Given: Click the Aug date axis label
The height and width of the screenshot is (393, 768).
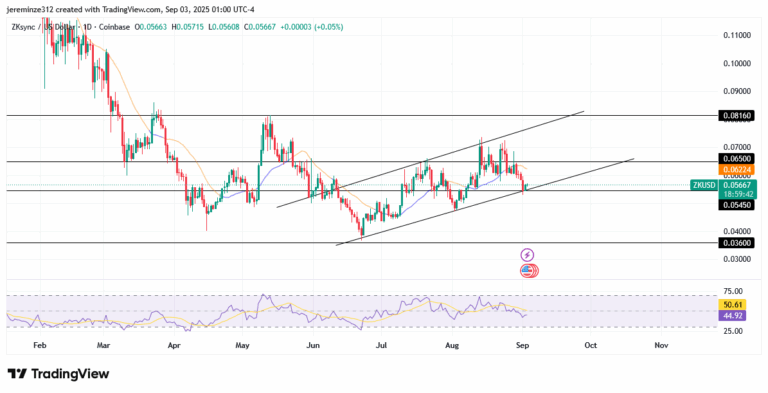Looking at the screenshot, I should tap(452, 345).
